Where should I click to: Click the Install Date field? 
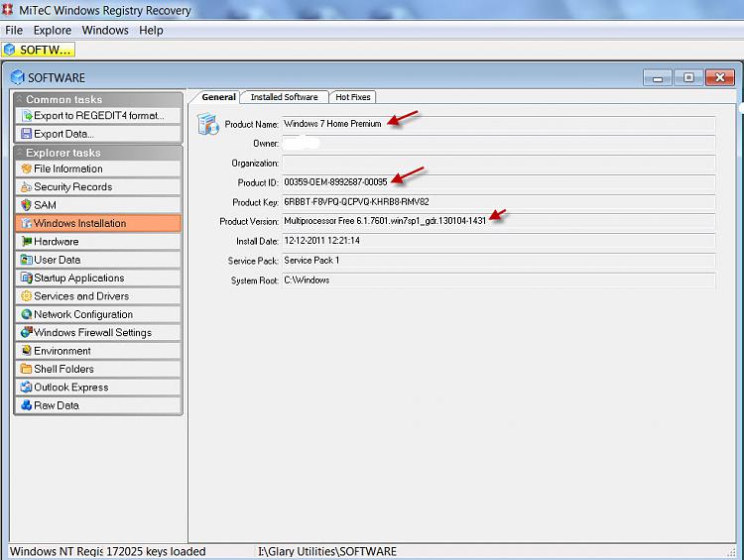click(x=498, y=241)
